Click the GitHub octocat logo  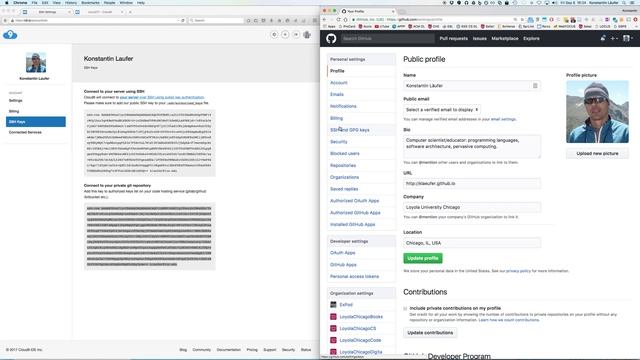pos(331,38)
